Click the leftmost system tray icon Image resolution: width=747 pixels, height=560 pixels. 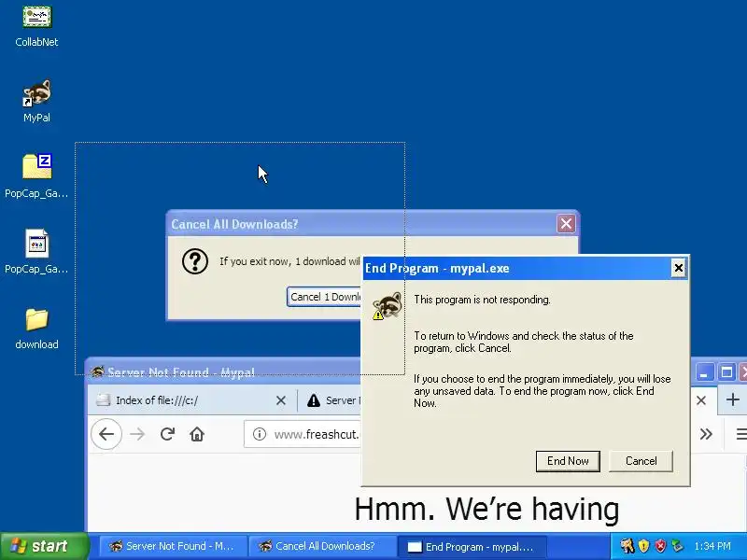[627, 546]
